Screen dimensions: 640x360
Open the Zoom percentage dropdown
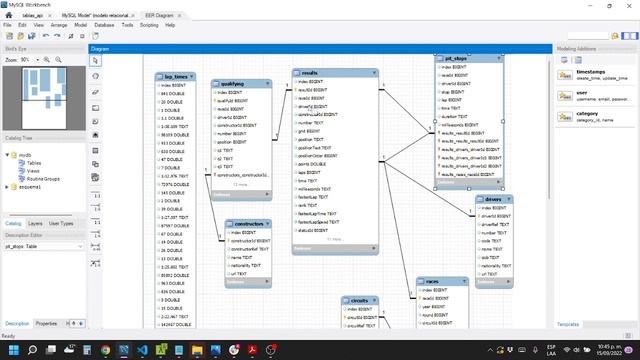(x=38, y=60)
